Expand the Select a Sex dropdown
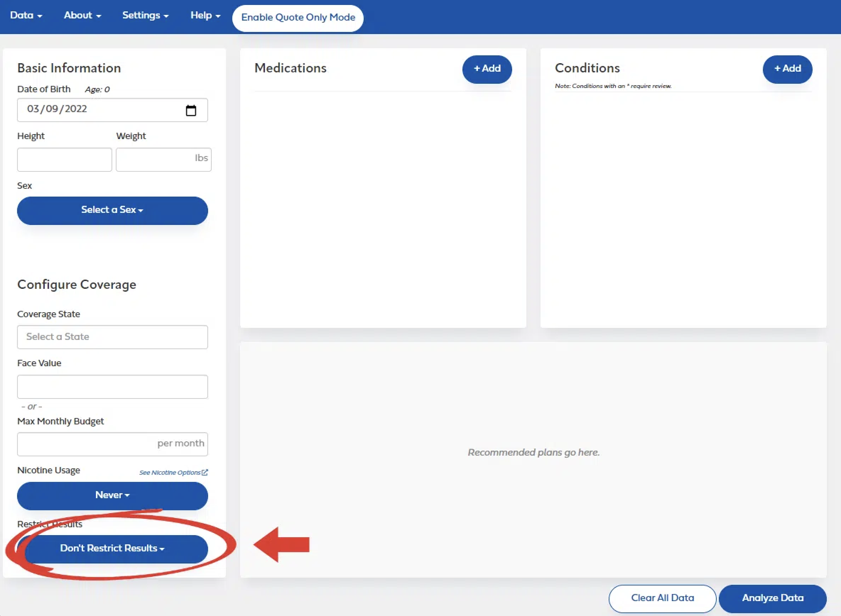841x616 pixels. tap(112, 210)
